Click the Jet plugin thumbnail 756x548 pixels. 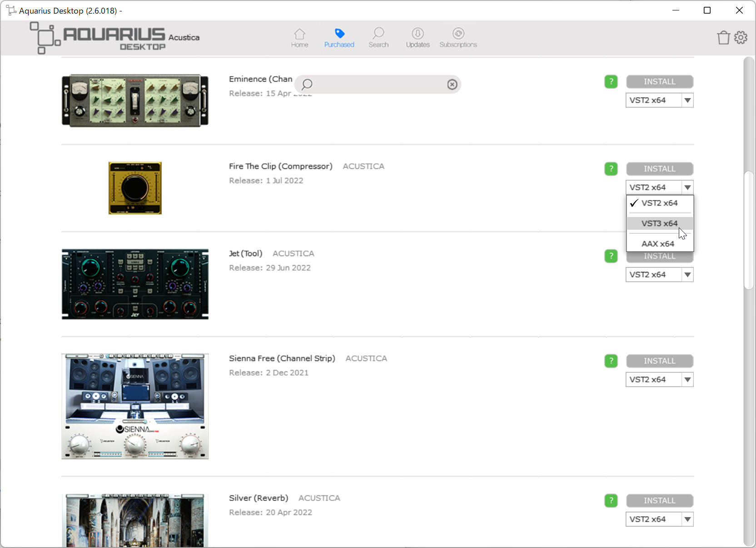coord(135,284)
